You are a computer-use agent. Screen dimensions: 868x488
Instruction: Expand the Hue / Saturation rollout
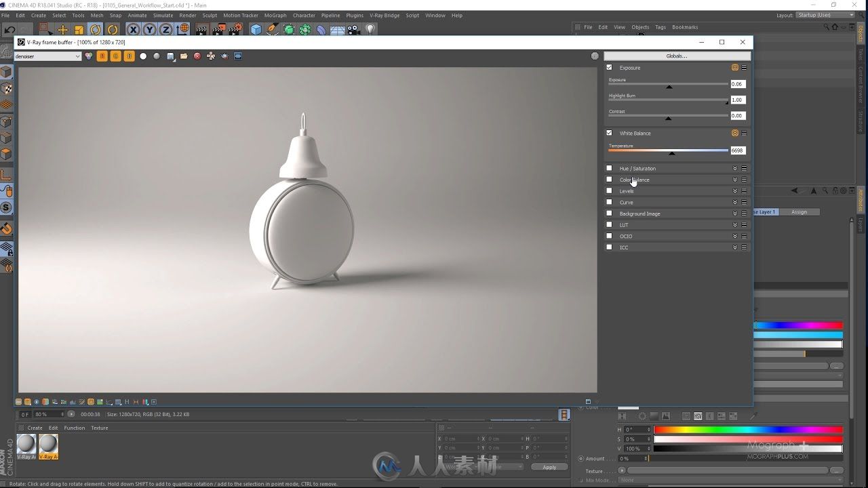(x=735, y=168)
